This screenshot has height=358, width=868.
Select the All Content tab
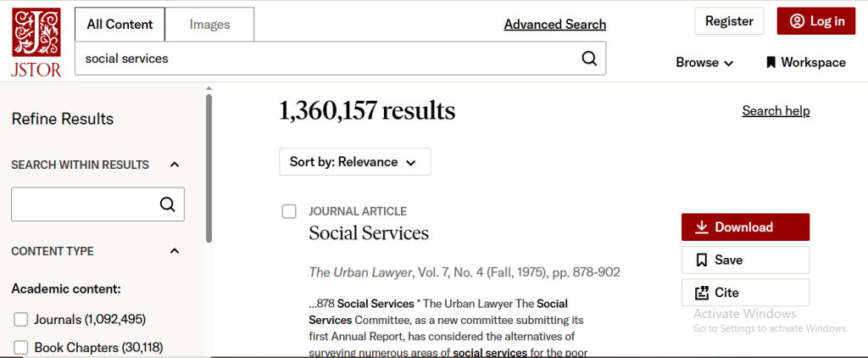click(x=120, y=25)
